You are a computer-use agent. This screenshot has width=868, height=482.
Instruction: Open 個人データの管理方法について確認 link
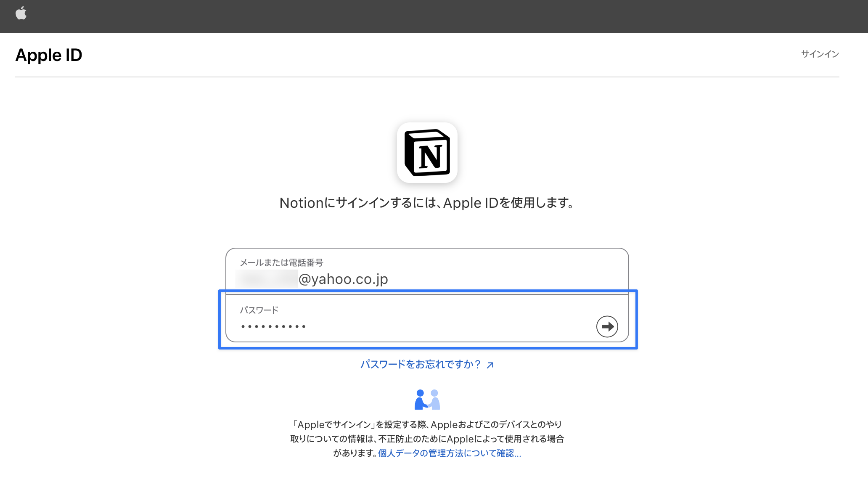coord(449,453)
